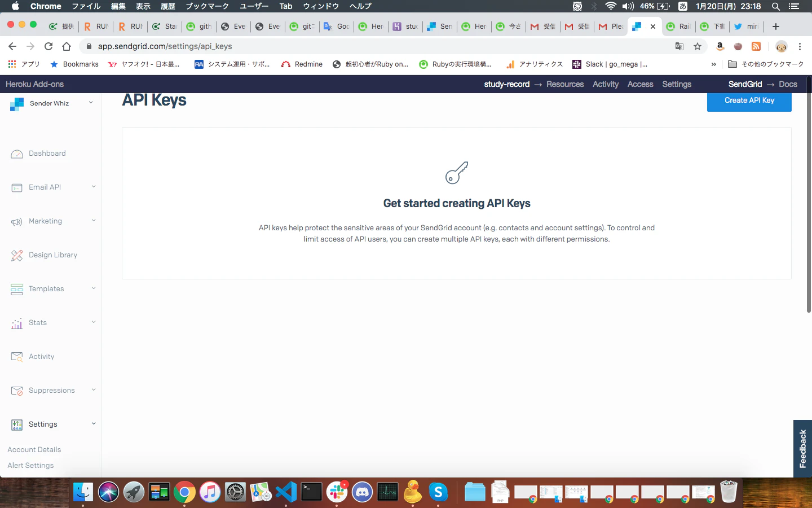Click the Marketing megaphone icon

[x=17, y=222]
